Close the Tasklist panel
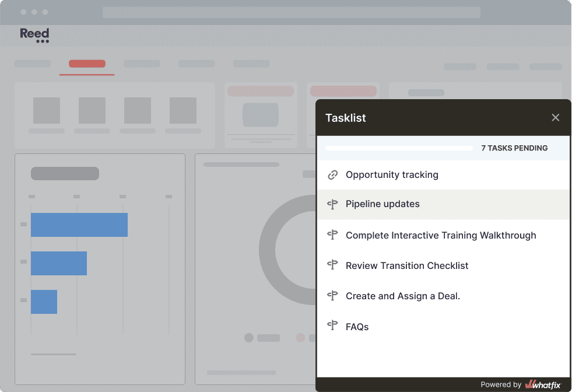This screenshot has height=392, width=572. (555, 117)
